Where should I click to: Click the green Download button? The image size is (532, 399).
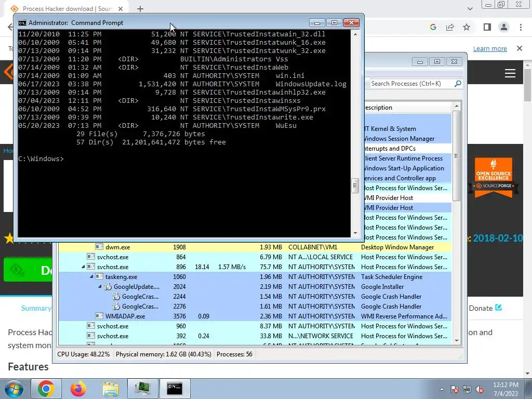tap(28, 270)
